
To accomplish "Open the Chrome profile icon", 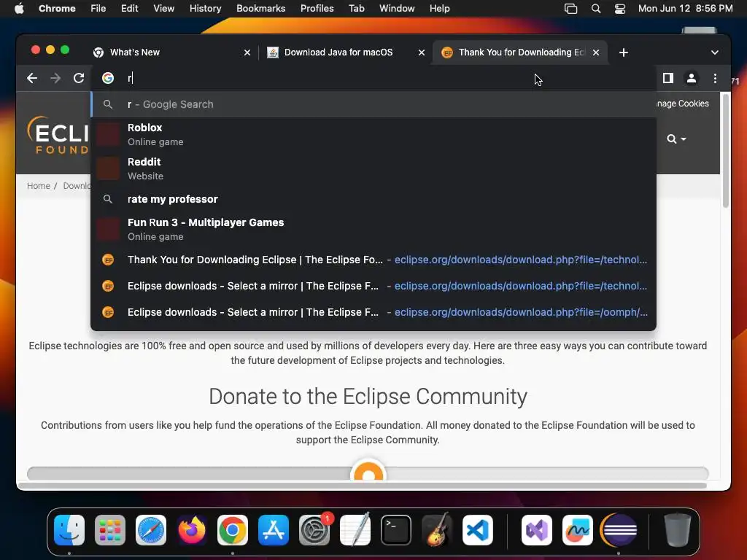I will [692, 78].
